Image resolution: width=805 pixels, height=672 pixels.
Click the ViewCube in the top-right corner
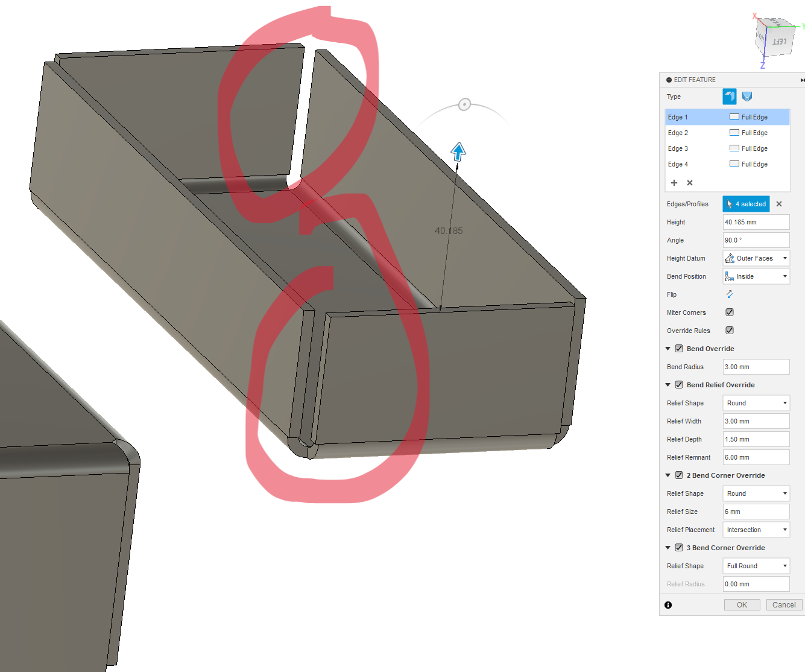pos(774,37)
